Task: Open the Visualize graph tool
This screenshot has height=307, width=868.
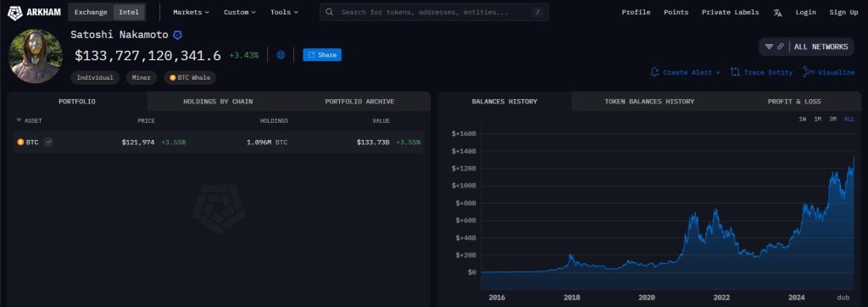Action: (829, 72)
